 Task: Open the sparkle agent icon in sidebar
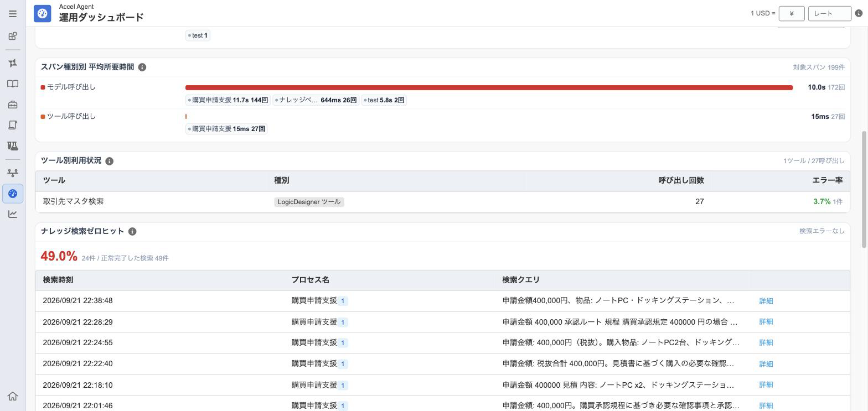coord(13,63)
